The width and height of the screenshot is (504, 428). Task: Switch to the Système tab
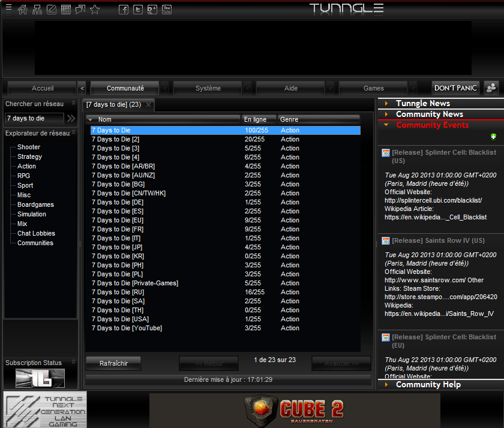coord(208,88)
